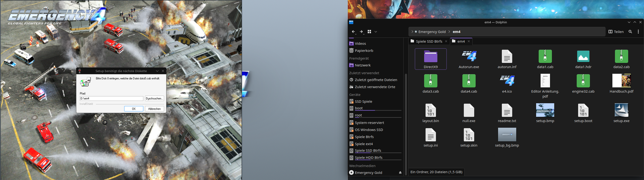The image size is (644, 180).
Task: Select the setup.boot file
Action: tap(583, 113)
